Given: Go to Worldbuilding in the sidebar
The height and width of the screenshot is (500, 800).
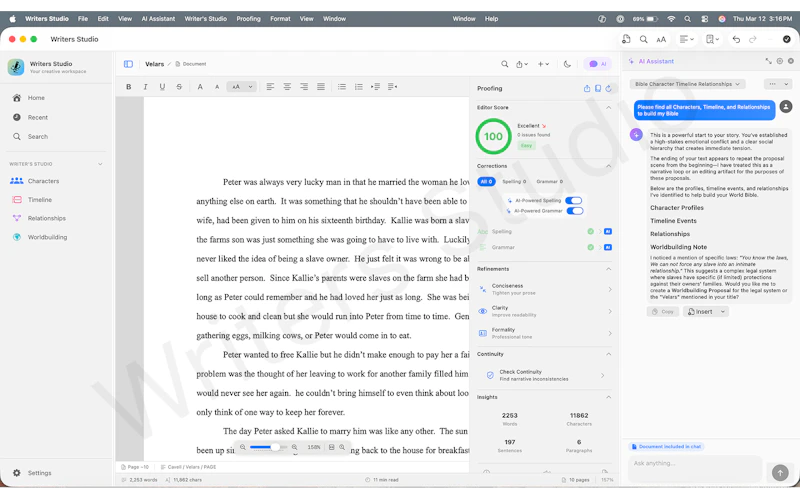Looking at the screenshot, I should click(47, 237).
